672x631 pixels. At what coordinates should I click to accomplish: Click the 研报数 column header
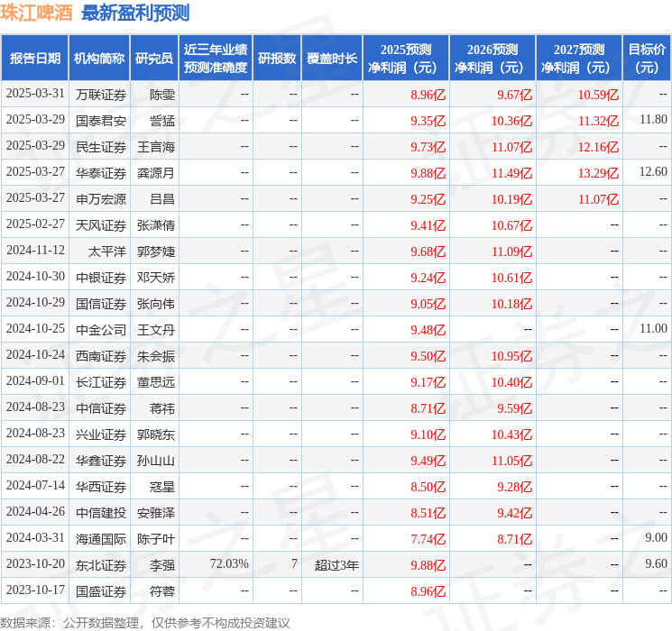[277, 59]
